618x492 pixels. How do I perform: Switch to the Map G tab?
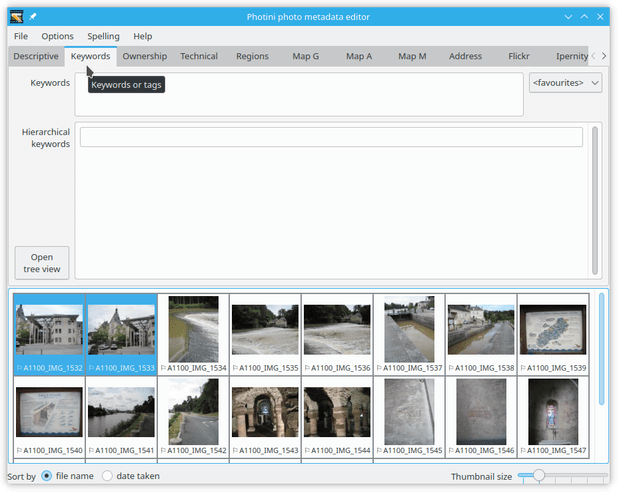[305, 56]
